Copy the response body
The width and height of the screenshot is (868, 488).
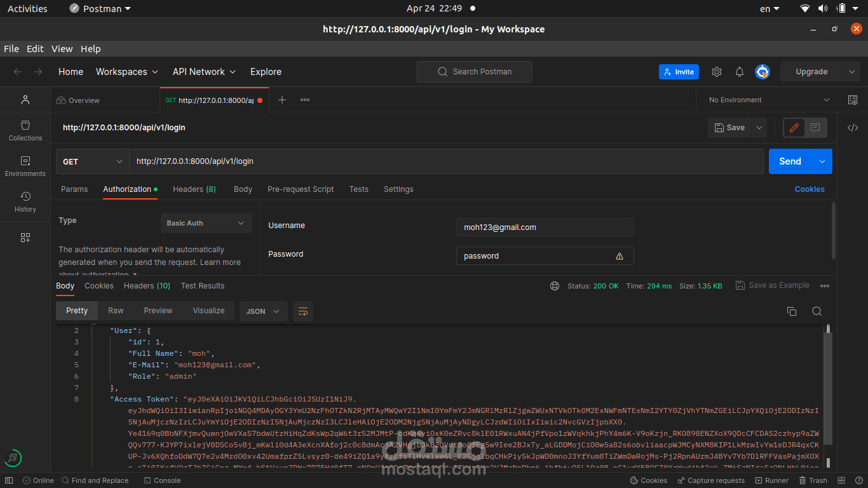(792, 311)
